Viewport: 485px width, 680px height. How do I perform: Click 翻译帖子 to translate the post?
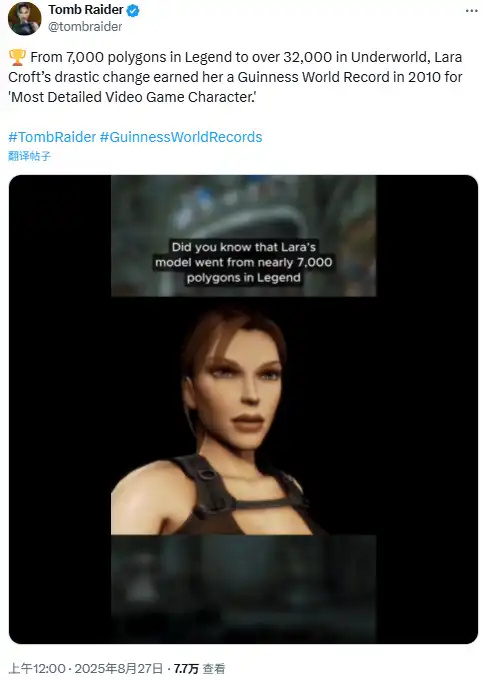[x=29, y=156]
